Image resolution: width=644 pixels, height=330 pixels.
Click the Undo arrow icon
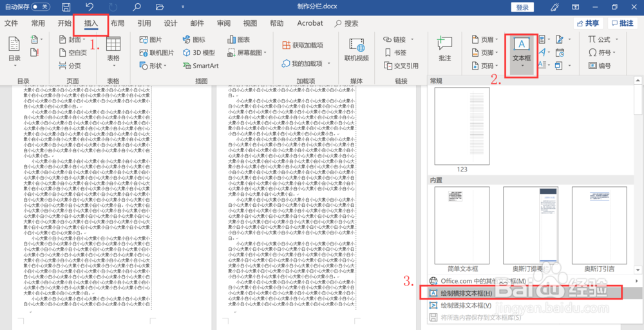pos(90,7)
